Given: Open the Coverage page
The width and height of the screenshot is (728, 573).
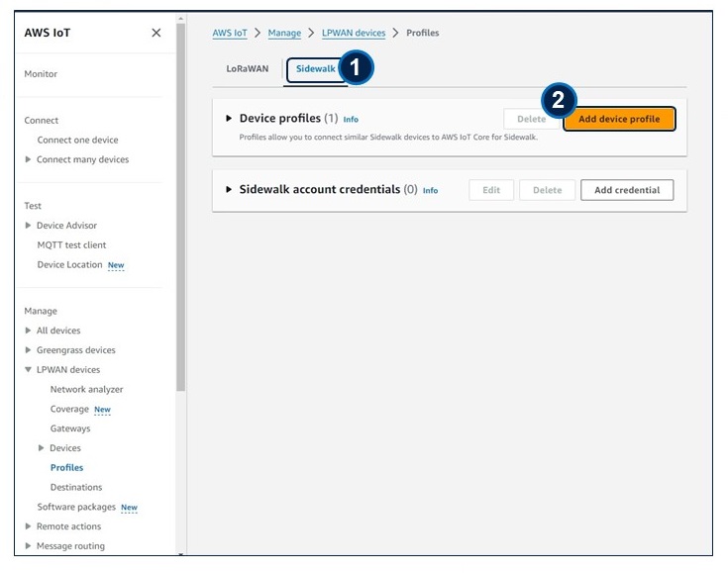Looking at the screenshot, I should coord(69,409).
